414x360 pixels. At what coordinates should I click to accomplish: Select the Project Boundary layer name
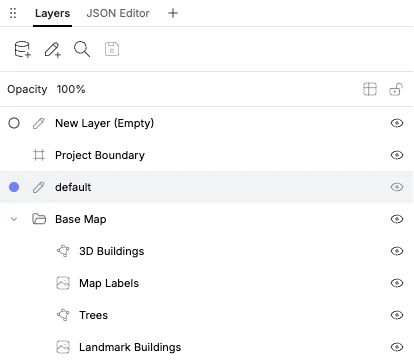pyautogui.click(x=100, y=155)
